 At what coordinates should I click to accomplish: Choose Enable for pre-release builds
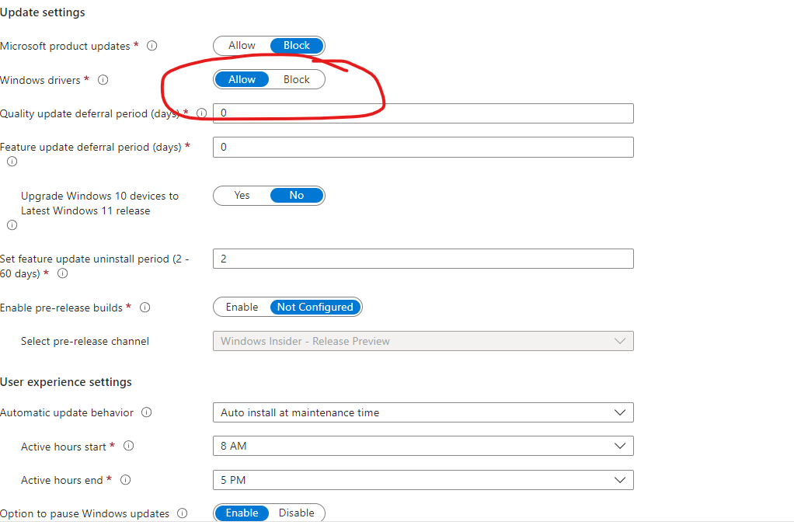pyautogui.click(x=242, y=307)
